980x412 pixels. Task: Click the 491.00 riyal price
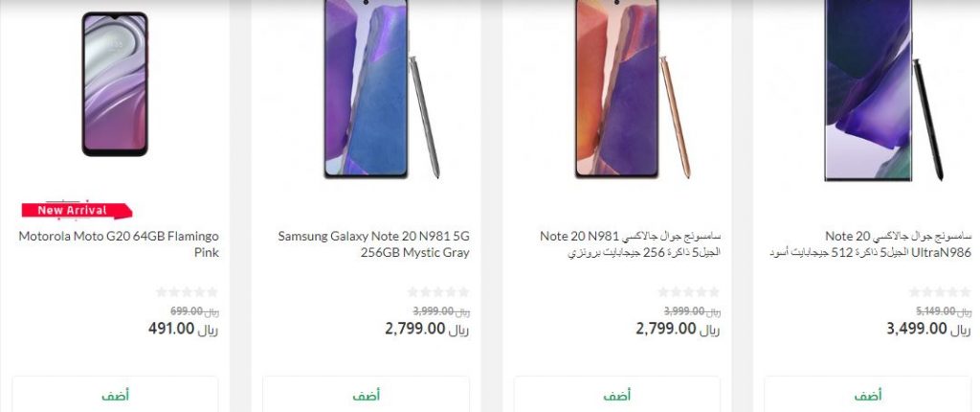(183, 329)
